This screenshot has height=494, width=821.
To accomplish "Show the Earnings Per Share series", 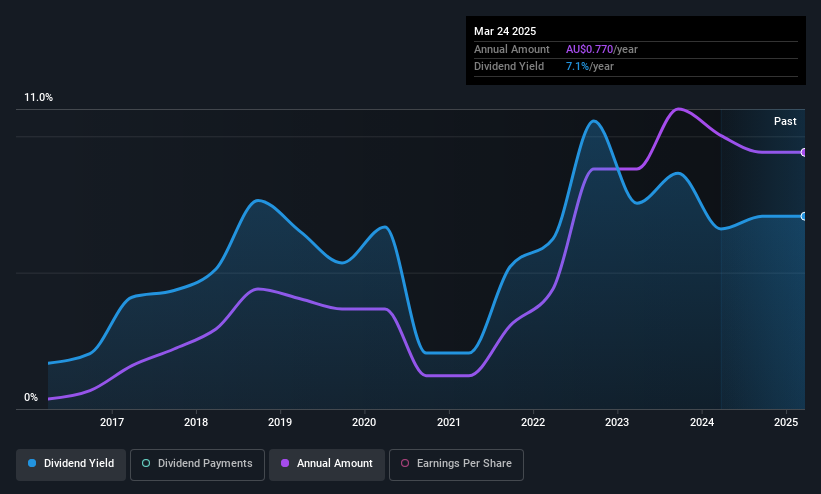I will coord(456,464).
